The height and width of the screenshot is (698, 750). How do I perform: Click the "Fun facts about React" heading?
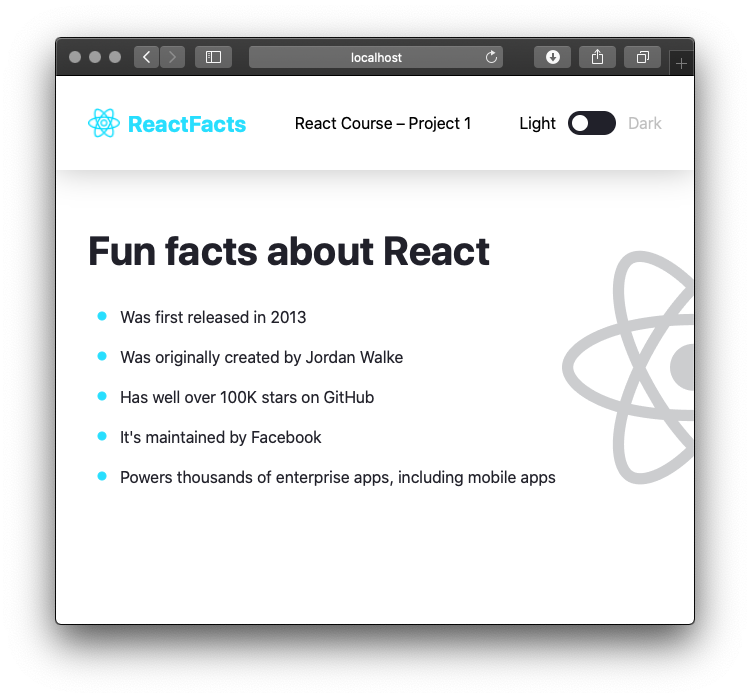point(289,251)
